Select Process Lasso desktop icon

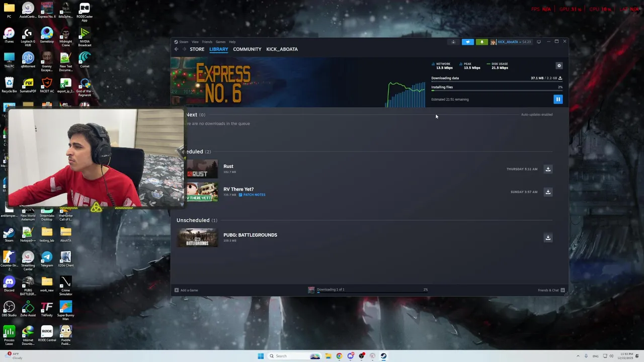coord(9,335)
